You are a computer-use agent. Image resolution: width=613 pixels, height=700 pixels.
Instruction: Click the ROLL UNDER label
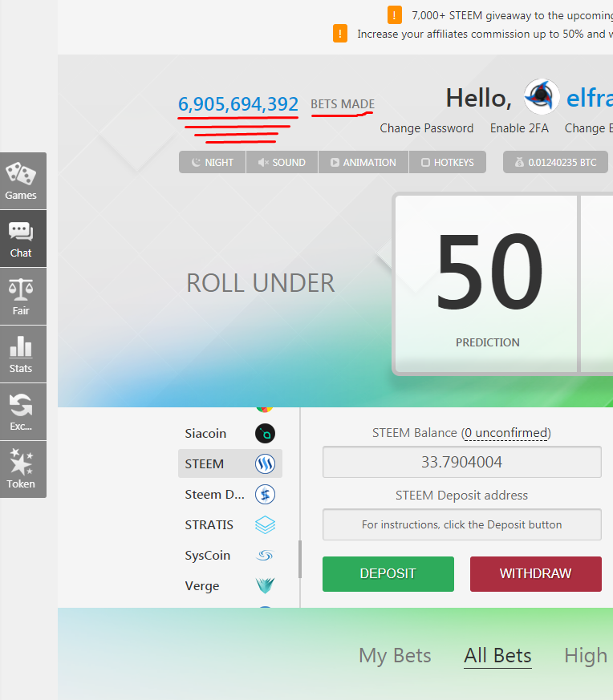[261, 283]
